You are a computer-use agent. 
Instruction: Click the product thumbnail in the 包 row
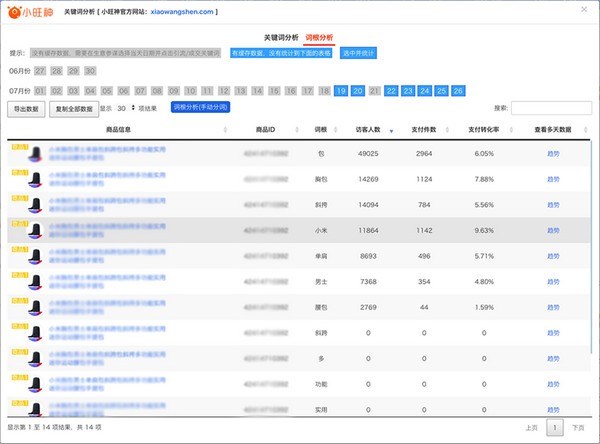(x=34, y=154)
